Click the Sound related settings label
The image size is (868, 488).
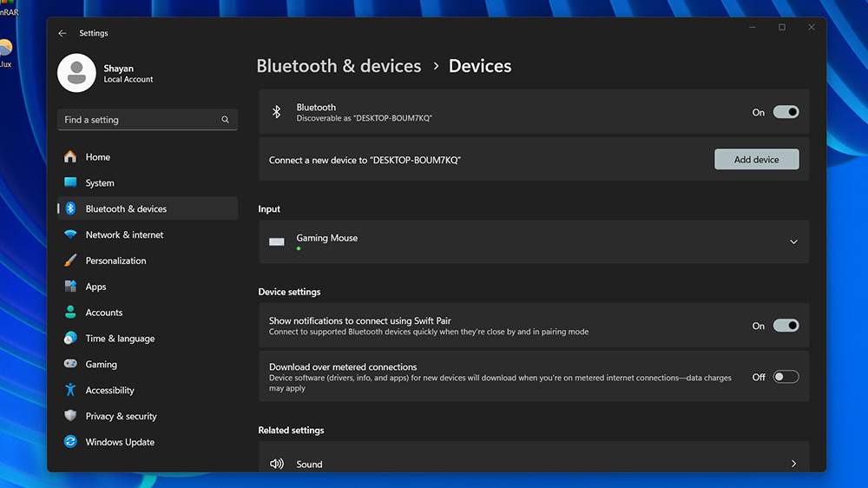click(309, 465)
